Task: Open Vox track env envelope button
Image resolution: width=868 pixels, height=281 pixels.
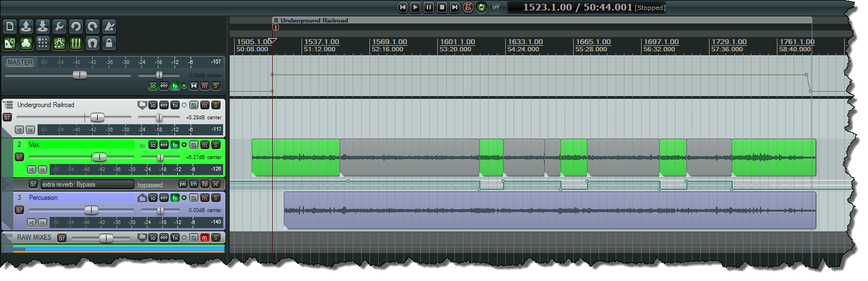Action: (x=164, y=145)
